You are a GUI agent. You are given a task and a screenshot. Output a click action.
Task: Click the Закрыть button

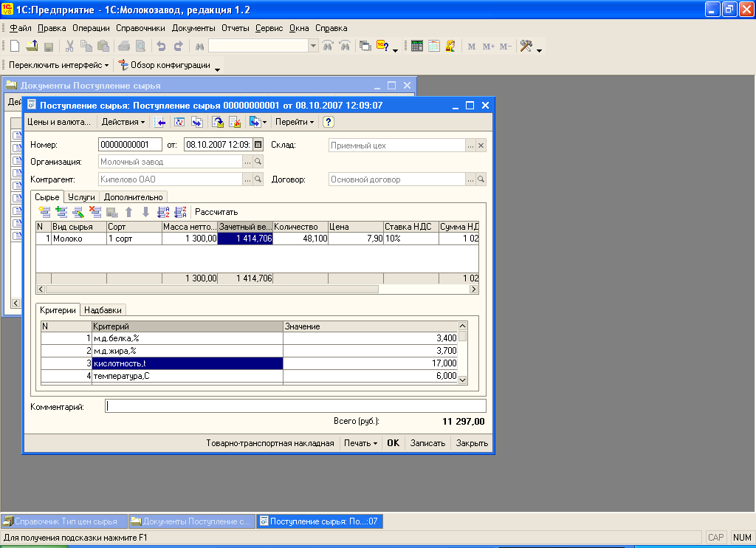pyautogui.click(x=472, y=443)
